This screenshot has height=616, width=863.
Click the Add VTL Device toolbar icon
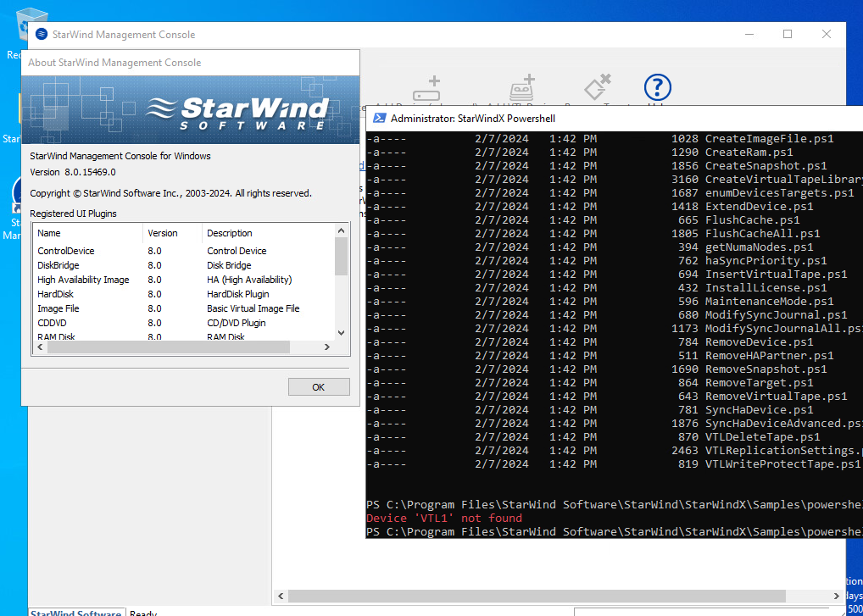(x=521, y=88)
